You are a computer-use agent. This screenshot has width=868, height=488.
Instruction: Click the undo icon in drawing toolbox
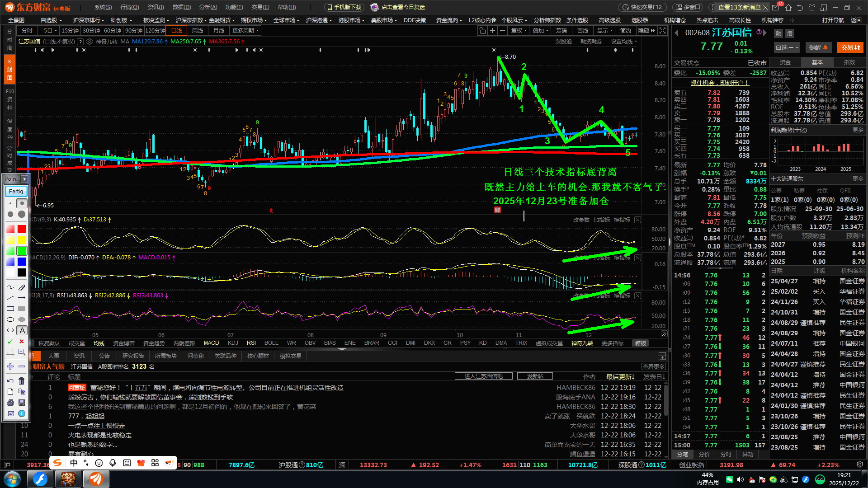pyautogui.click(x=10, y=381)
